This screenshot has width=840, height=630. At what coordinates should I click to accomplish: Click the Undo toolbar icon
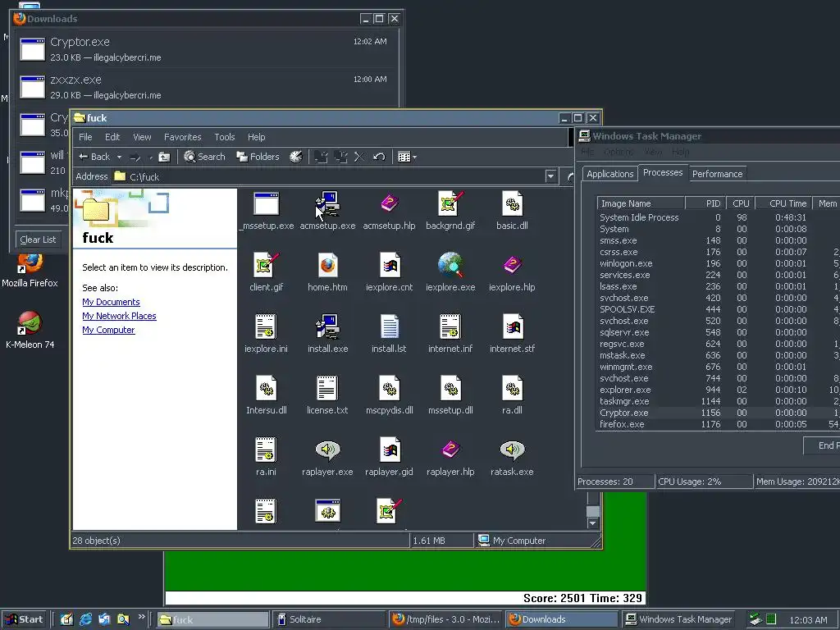[x=379, y=157]
